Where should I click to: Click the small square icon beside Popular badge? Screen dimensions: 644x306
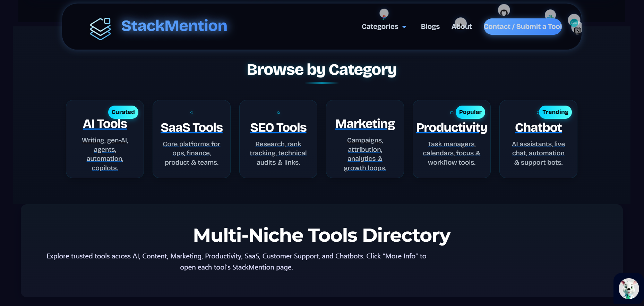tap(452, 113)
